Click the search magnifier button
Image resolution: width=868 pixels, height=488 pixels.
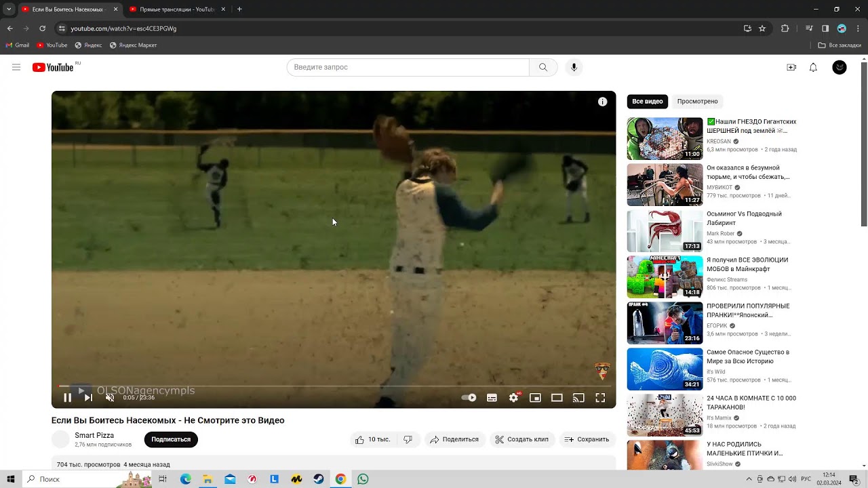pos(543,67)
